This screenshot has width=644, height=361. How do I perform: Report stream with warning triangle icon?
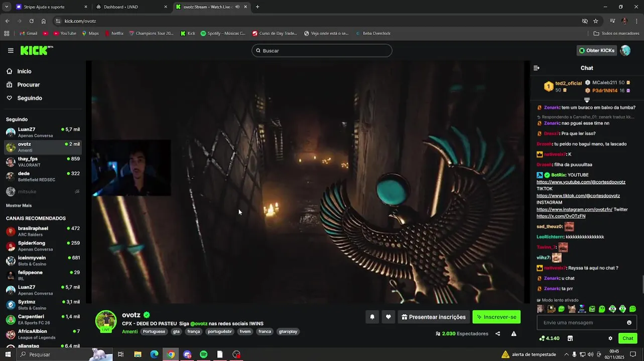[x=513, y=333]
